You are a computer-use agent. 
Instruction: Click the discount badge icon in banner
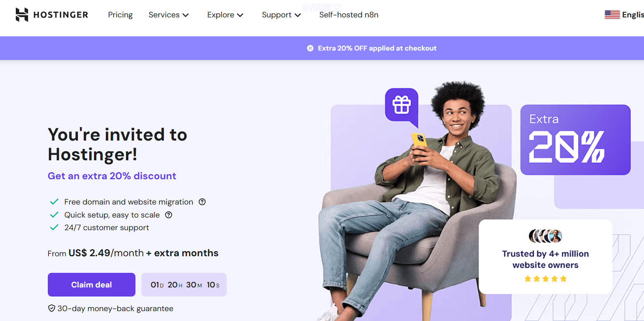click(x=310, y=48)
